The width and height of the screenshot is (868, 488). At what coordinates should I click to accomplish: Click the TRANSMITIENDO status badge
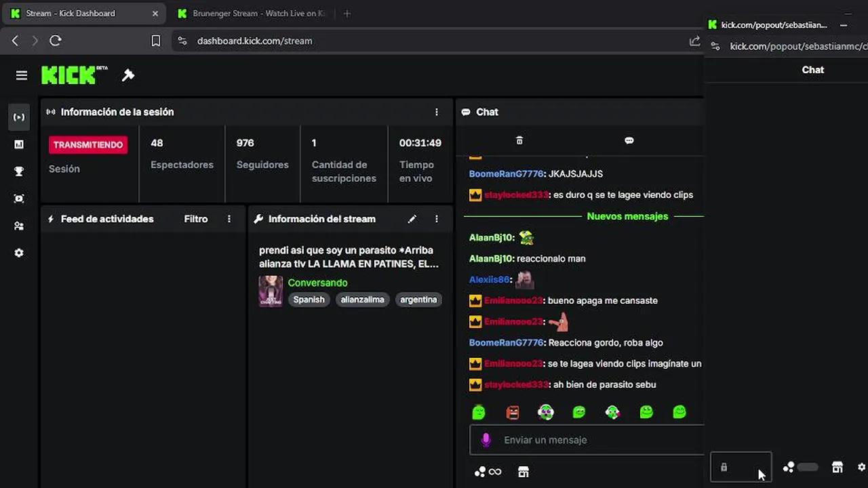coord(88,144)
